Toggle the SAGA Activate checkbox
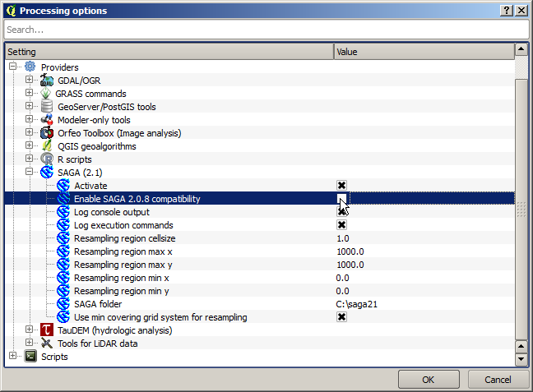 tap(341, 186)
